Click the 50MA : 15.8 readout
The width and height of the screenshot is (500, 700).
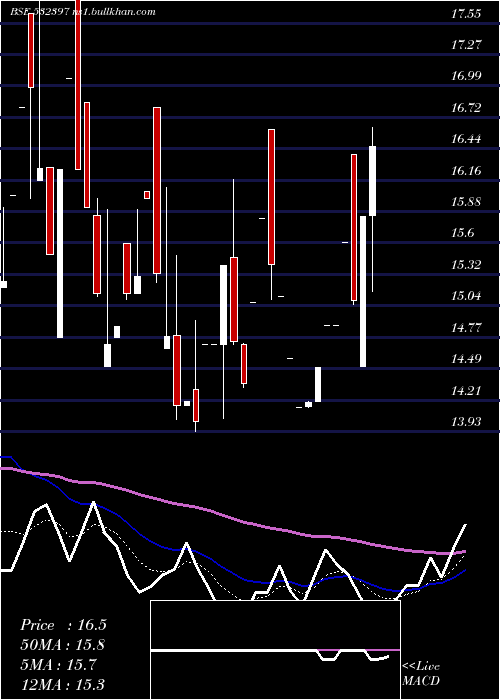click(62, 645)
